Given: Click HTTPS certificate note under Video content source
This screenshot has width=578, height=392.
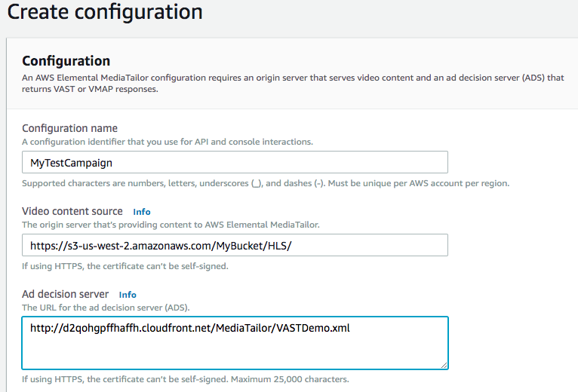Looking at the screenshot, I should pyautogui.click(x=125, y=266).
